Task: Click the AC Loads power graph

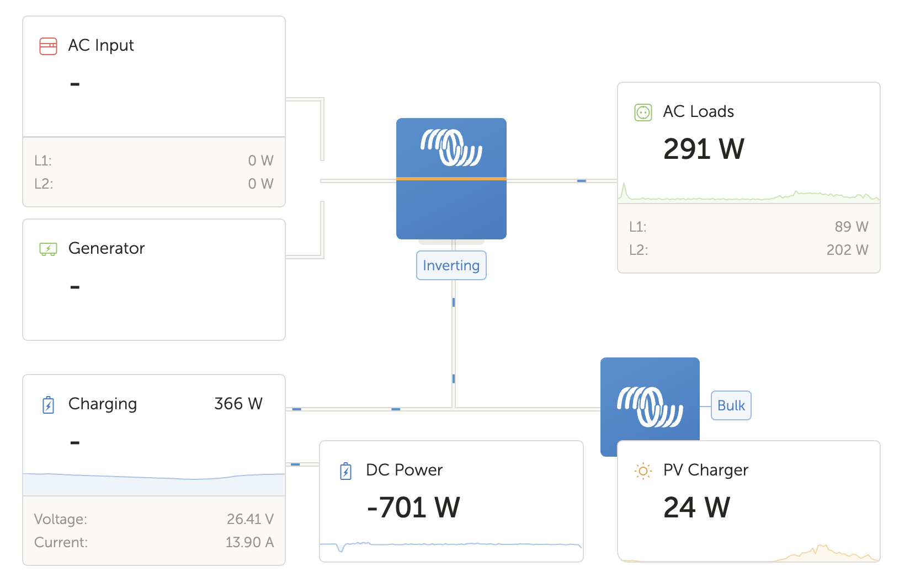Action: [749, 193]
